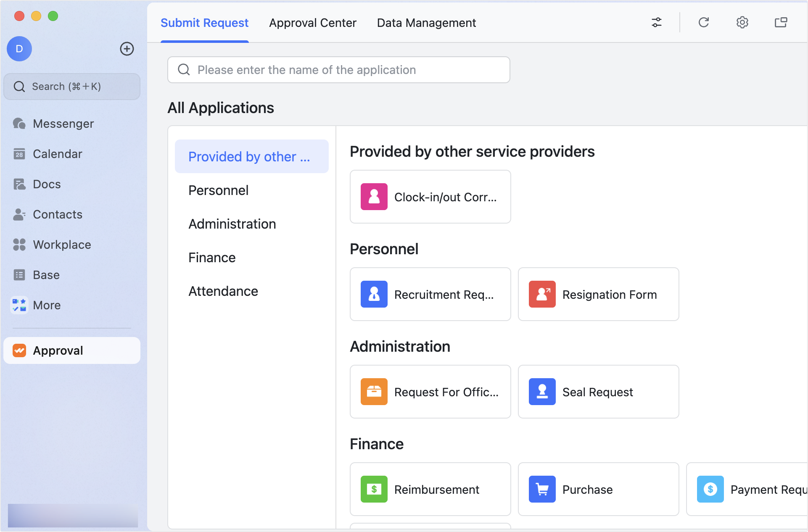Switch to the Approval Center tab
This screenshot has height=532, width=808.
pyautogui.click(x=313, y=23)
